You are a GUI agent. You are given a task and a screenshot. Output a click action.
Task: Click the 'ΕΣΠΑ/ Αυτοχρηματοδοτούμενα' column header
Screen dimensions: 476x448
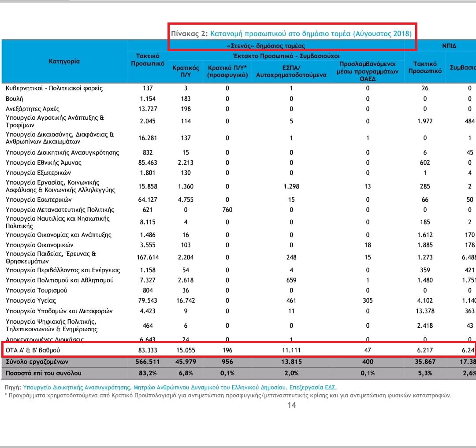point(291,71)
